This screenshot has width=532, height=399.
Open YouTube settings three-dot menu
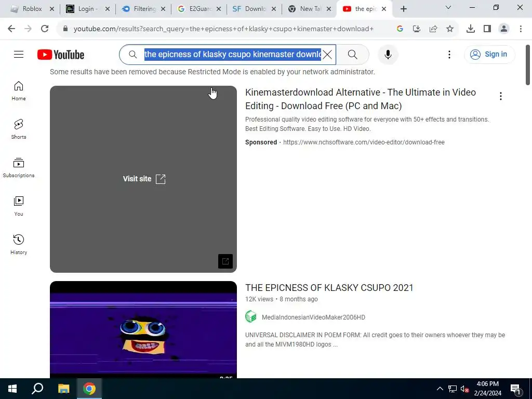[x=449, y=55]
